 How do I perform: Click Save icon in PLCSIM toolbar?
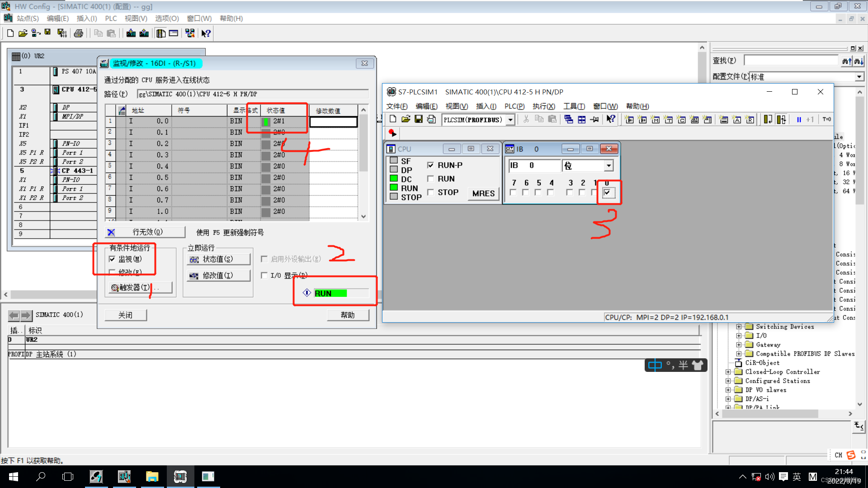click(x=419, y=119)
